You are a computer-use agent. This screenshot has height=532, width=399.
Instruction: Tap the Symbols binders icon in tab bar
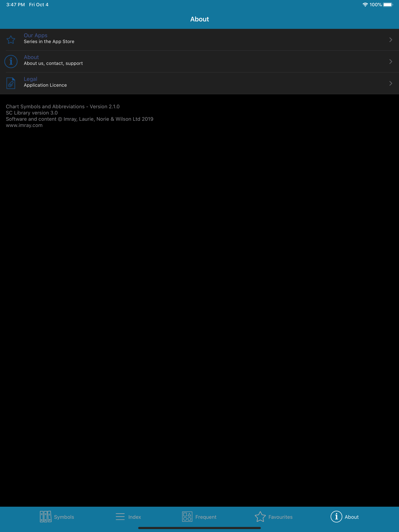(45, 517)
